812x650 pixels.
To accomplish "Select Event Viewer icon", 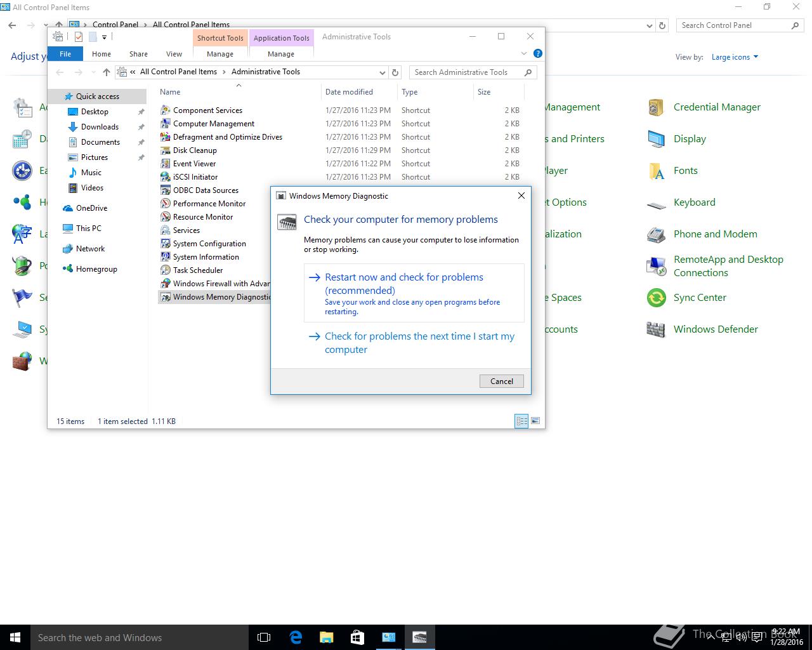I will point(166,164).
